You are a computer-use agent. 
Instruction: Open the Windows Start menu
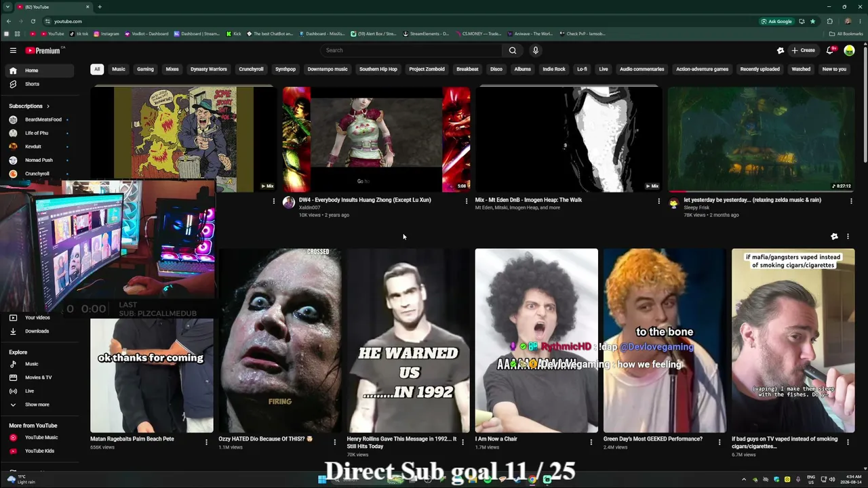click(322, 479)
